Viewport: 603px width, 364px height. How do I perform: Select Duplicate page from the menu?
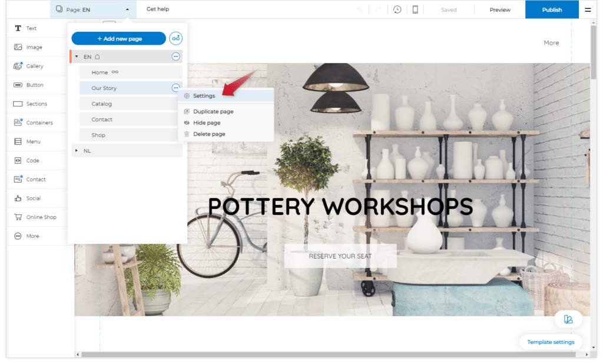point(213,111)
